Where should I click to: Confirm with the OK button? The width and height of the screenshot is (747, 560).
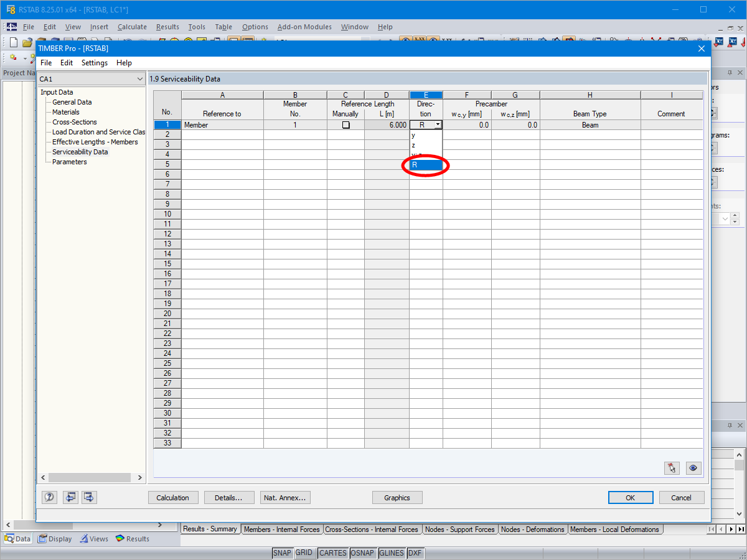tap(631, 497)
